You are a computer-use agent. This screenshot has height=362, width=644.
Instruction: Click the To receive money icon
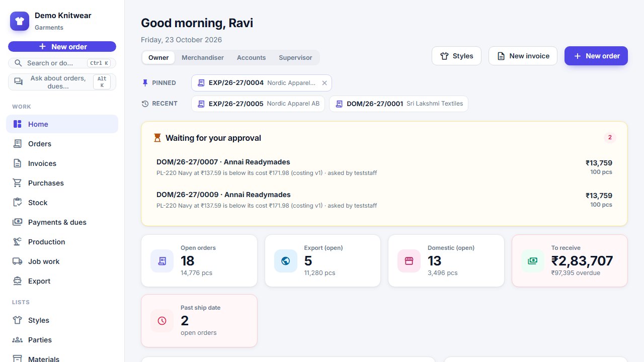point(533,261)
